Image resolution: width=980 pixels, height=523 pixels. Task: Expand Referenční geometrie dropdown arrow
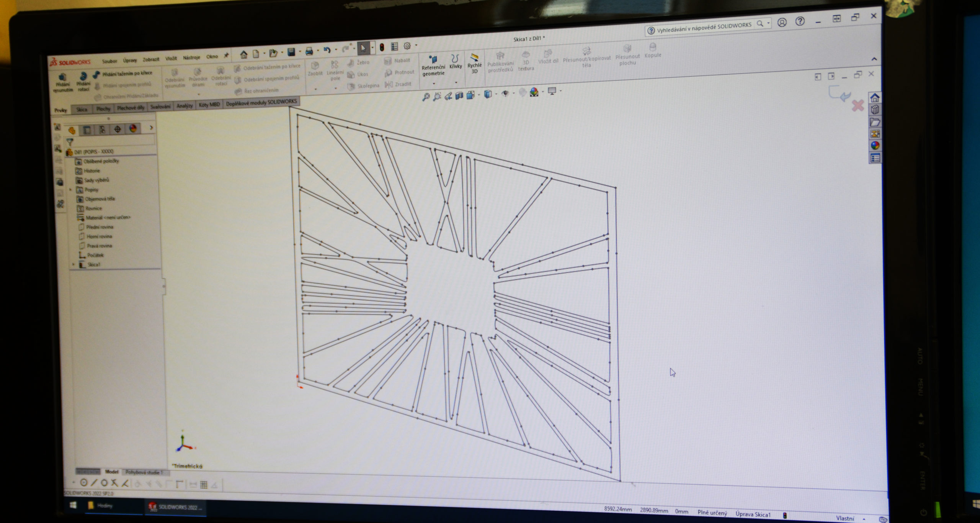tap(434, 83)
